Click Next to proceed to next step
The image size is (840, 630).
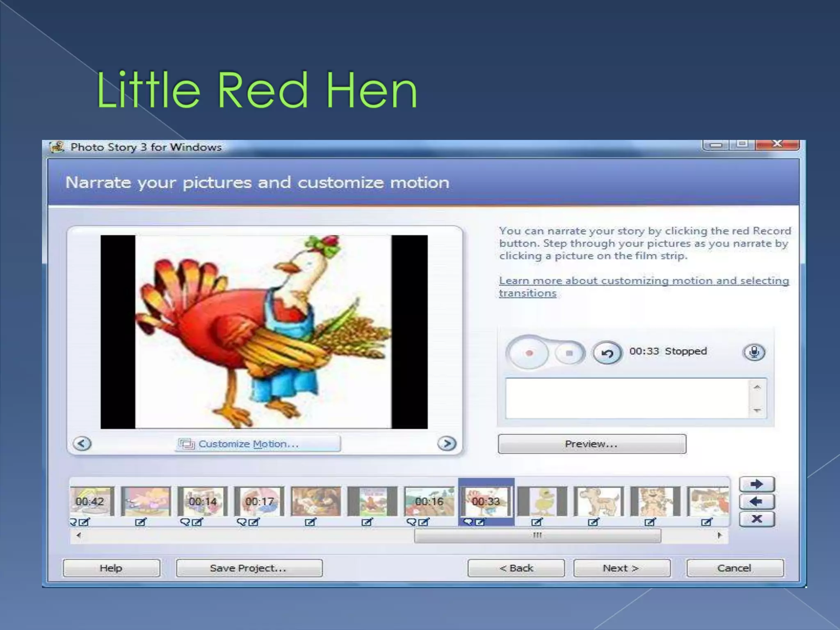(x=621, y=568)
